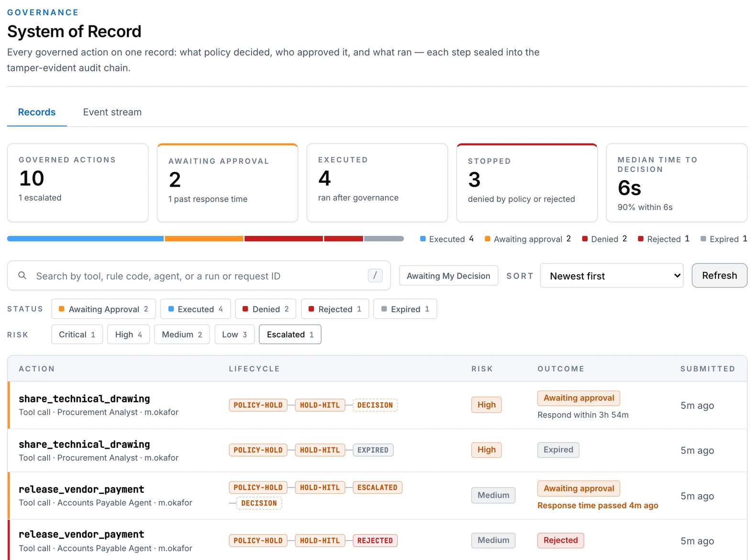The height and width of the screenshot is (560, 756).
Task: Open the Median Time to Decision card
Action: click(677, 183)
